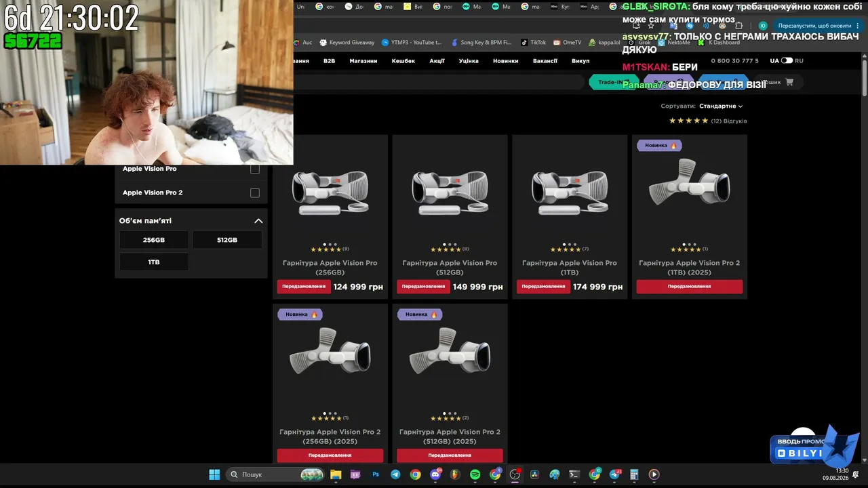Image resolution: width=868 pixels, height=488 pixels.
Task: Select the 1TB memory filter
Action: click(x=154, y=262)
